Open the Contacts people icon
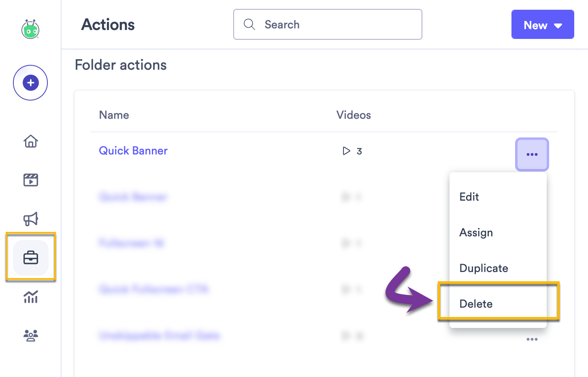 coord(30,335)
